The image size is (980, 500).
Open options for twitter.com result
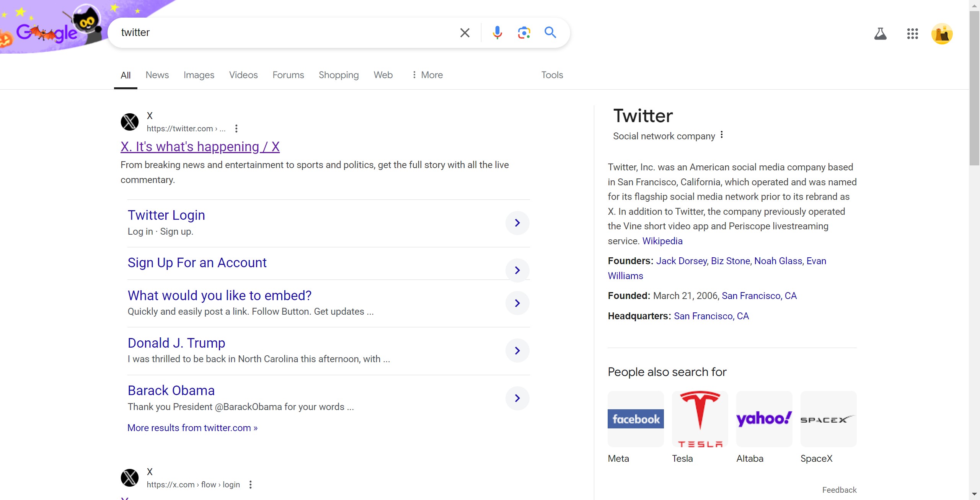point(236,129)
